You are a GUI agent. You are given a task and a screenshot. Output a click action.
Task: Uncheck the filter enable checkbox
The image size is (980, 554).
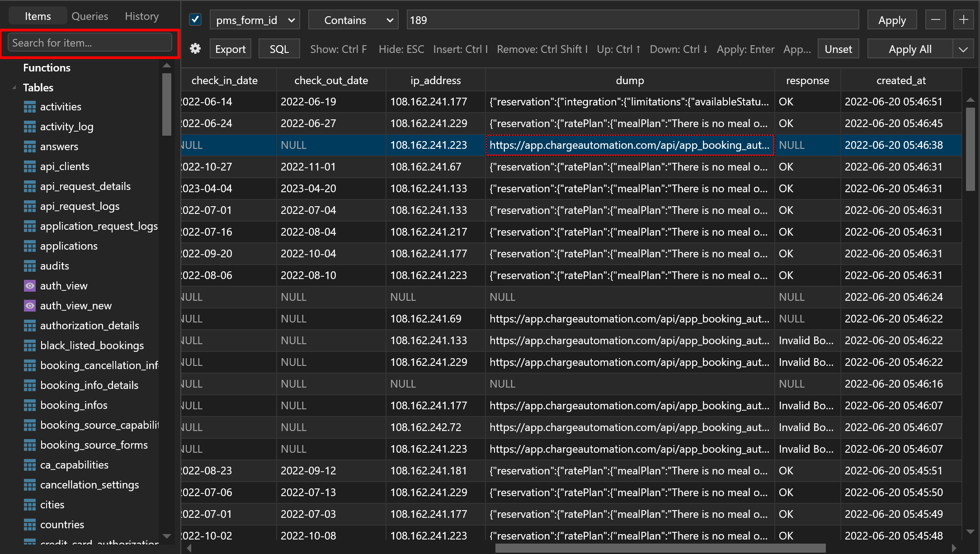195,19
